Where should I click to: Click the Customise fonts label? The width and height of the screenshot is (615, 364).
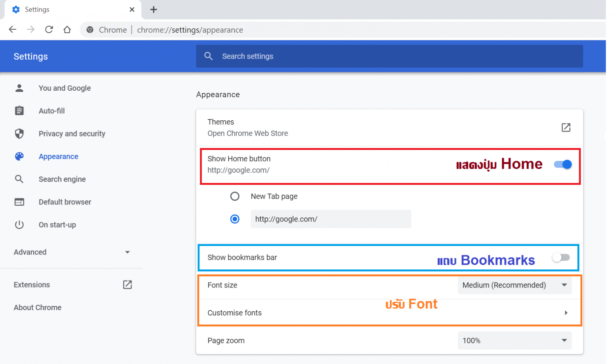234,313
